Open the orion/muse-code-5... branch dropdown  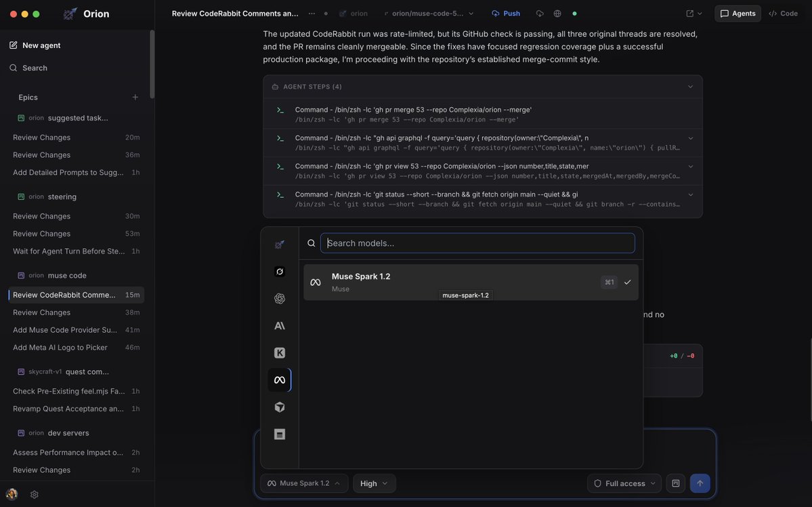[429, 14]
